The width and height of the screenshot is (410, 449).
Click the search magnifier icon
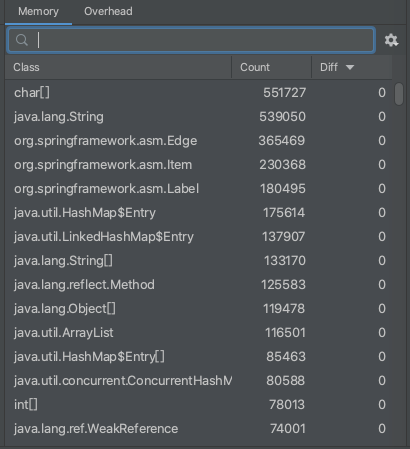point(22,40)
